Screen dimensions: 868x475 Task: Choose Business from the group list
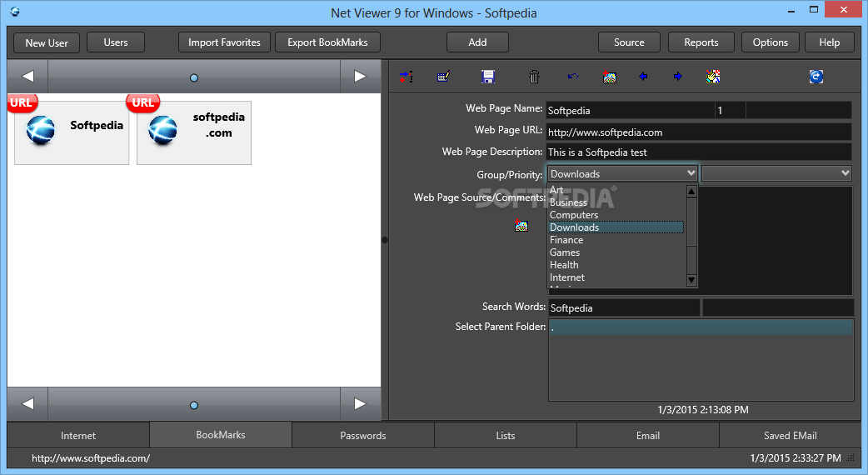pos(616,202)
